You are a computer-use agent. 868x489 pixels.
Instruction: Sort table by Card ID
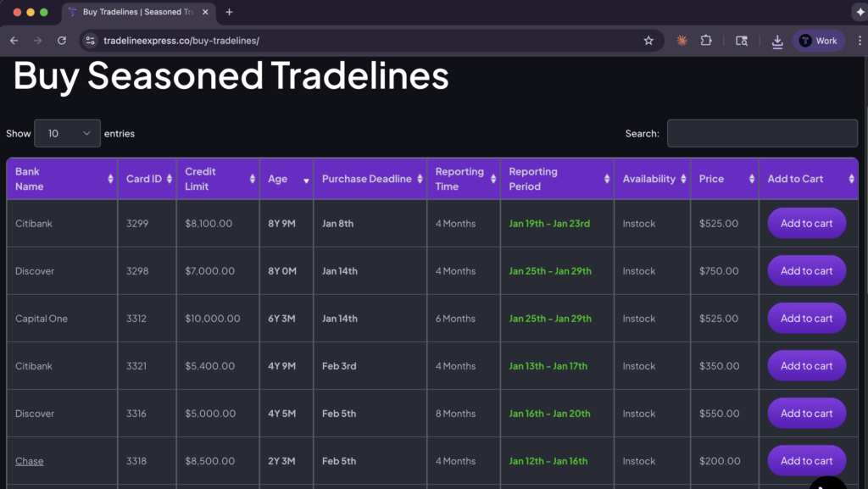(x=147, y=179)
